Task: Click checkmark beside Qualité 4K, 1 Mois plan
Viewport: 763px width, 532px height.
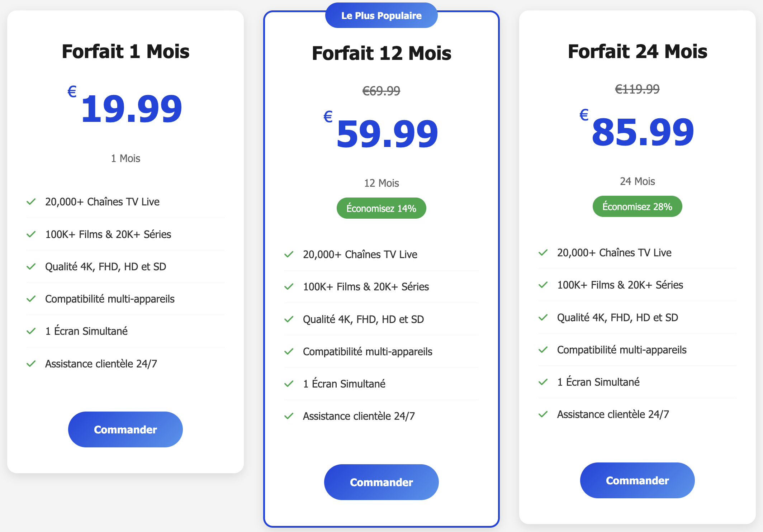Action: pos(31,266)
